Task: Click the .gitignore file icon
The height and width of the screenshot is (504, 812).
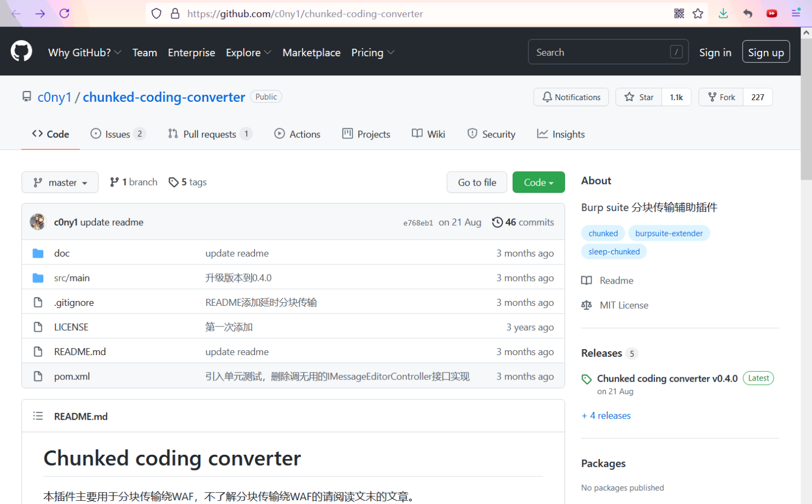Action: click(x=38, y=302)
